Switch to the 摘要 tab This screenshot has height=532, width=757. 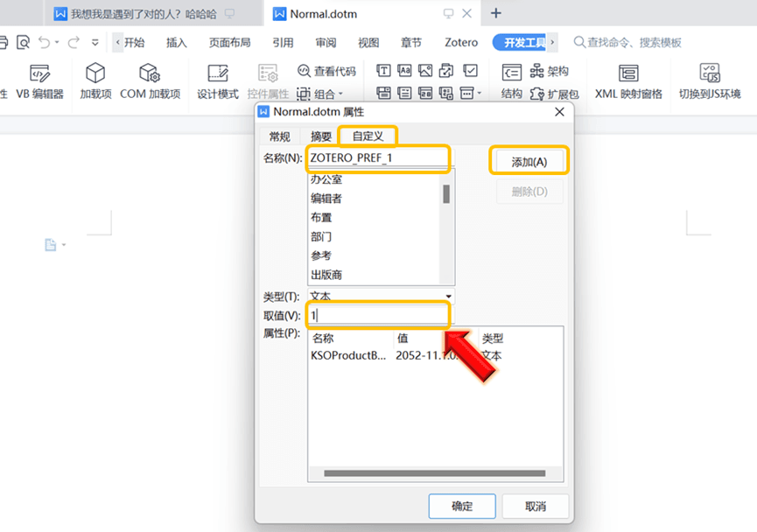click(x=321, y=136)
